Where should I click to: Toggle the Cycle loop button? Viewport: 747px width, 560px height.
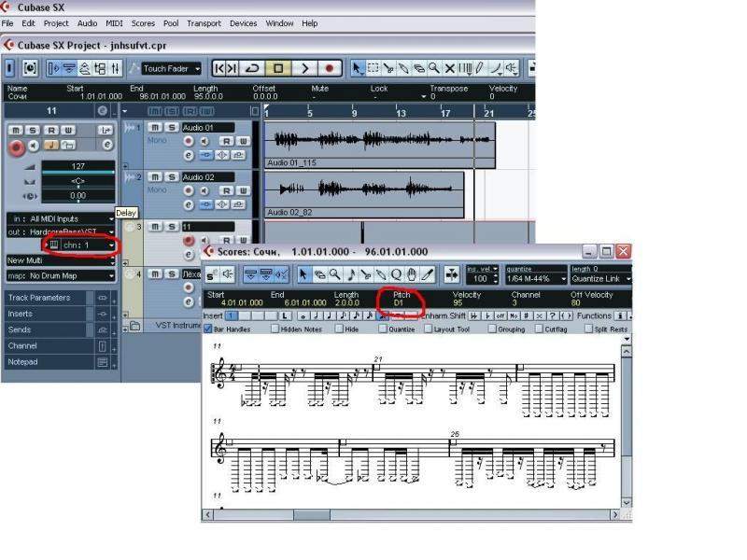(x=252, y=68)
